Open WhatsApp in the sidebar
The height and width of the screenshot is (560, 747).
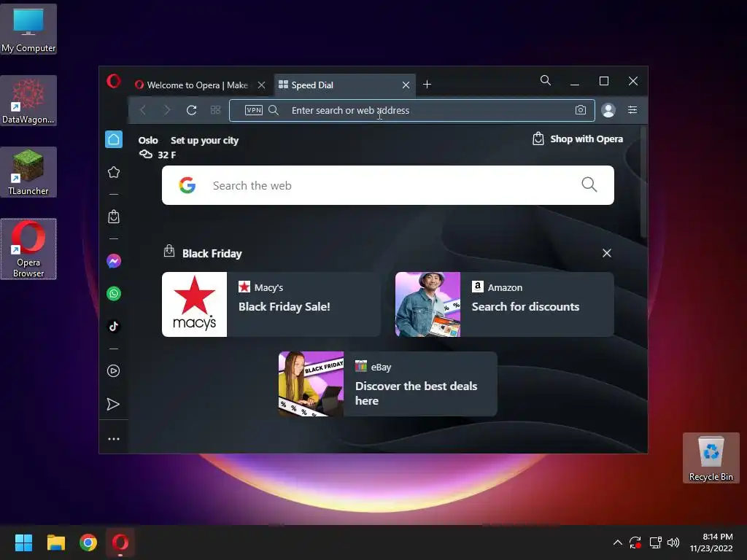pos(113,293)
